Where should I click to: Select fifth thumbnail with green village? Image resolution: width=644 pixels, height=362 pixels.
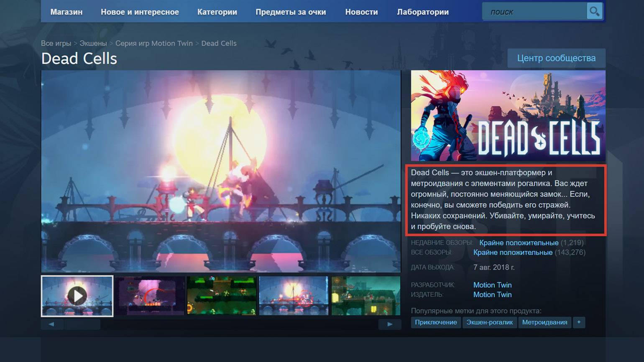click(366, 296)
